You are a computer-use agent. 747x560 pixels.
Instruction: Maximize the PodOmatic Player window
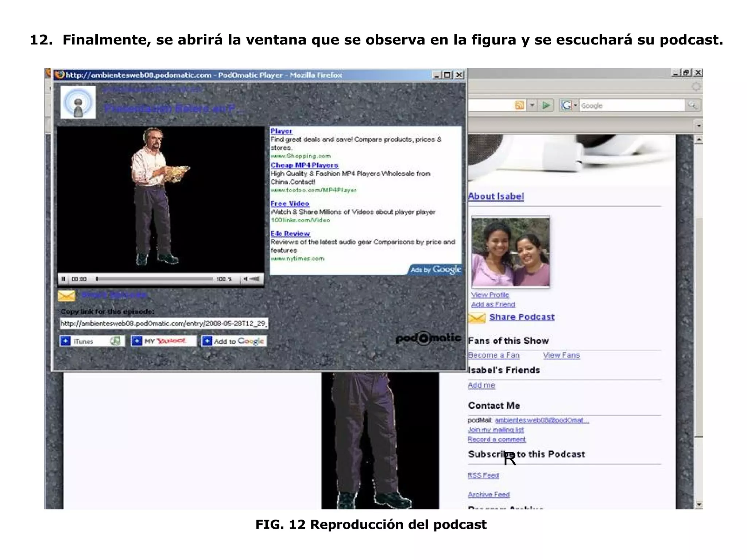click(x=448, y=75)
